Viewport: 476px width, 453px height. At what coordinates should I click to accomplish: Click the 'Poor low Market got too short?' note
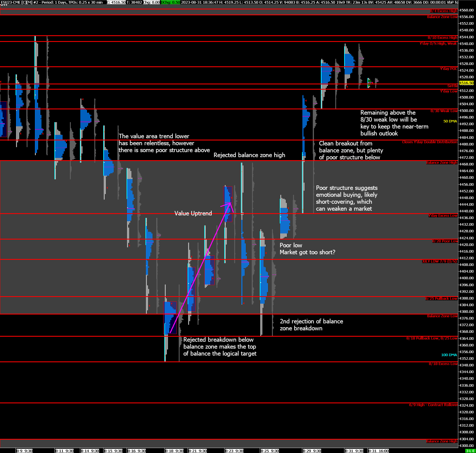click(307, 249)
